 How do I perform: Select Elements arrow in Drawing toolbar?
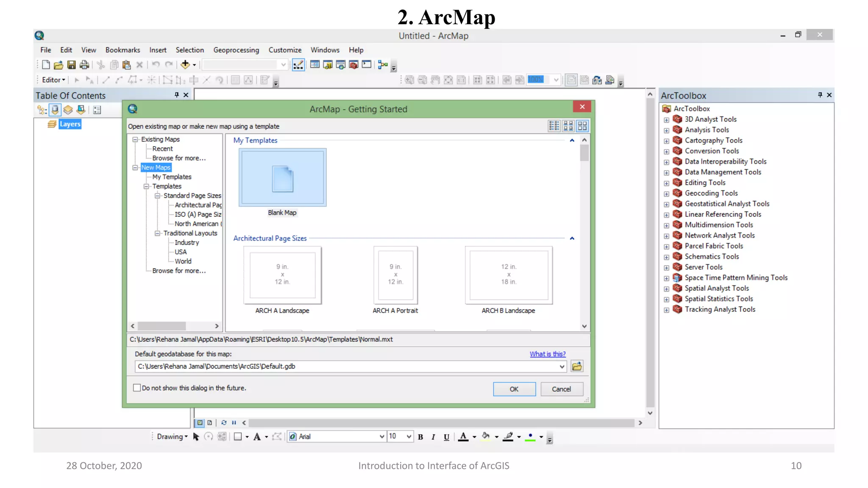[x=196, y=437]
